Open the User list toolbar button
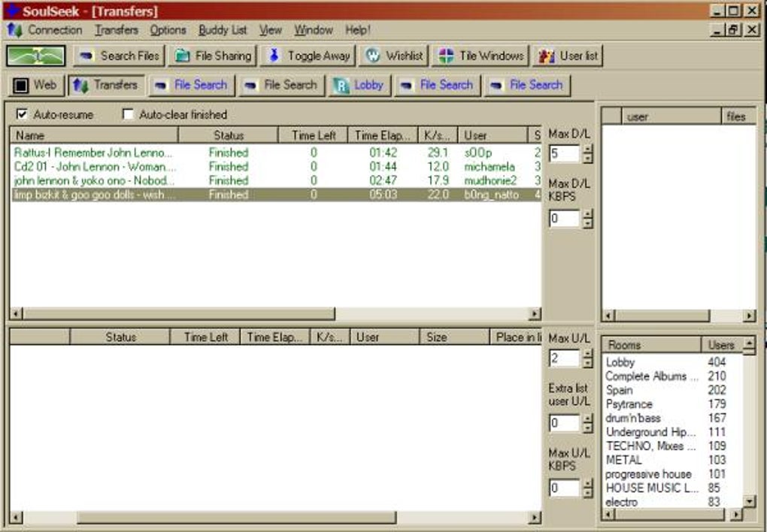 568,56
